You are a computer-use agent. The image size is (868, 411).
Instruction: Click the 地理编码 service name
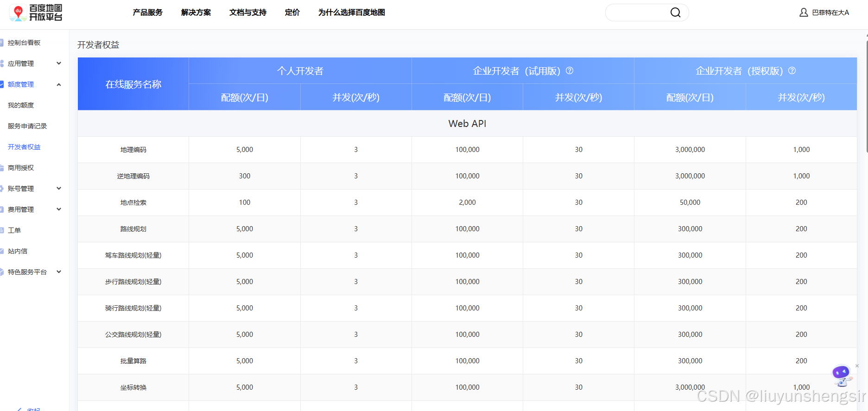[x=133, y=150]
